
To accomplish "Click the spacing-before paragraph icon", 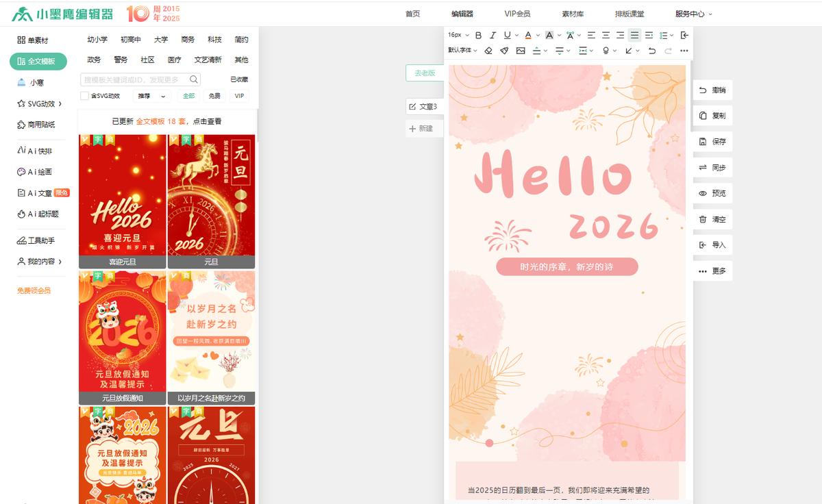I will click(537, 51).
